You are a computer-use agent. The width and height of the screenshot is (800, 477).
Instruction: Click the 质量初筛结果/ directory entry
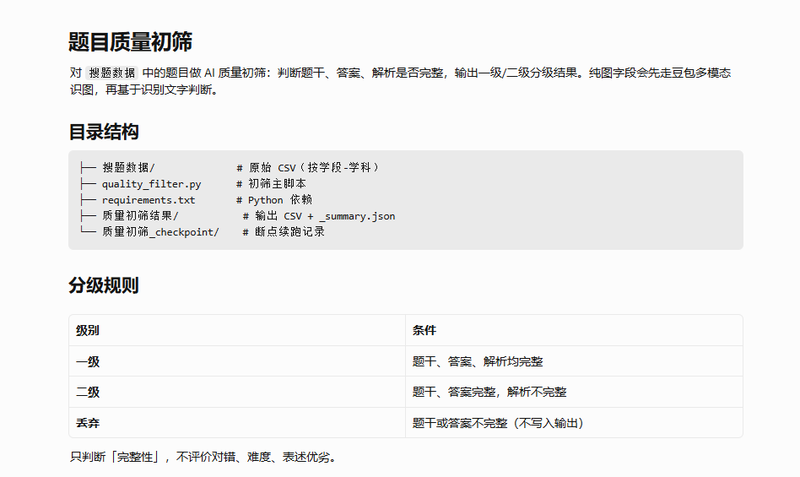(x=140, y=216)
